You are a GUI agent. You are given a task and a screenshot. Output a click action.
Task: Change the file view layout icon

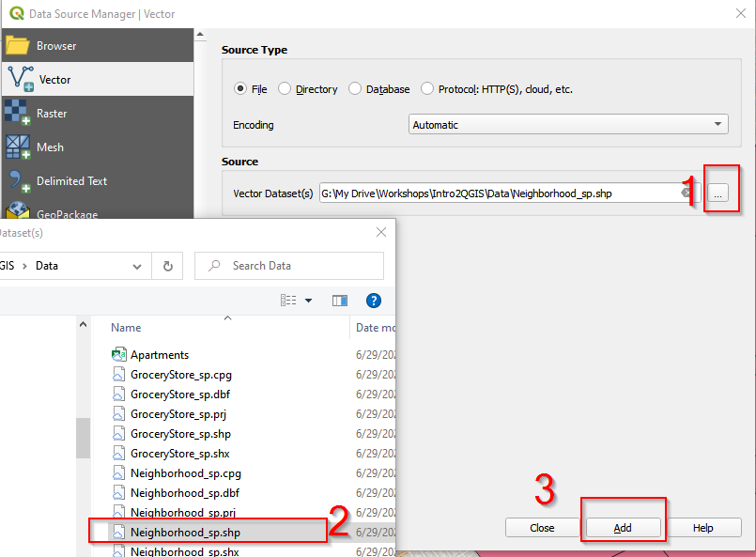[x=288, y=301]
